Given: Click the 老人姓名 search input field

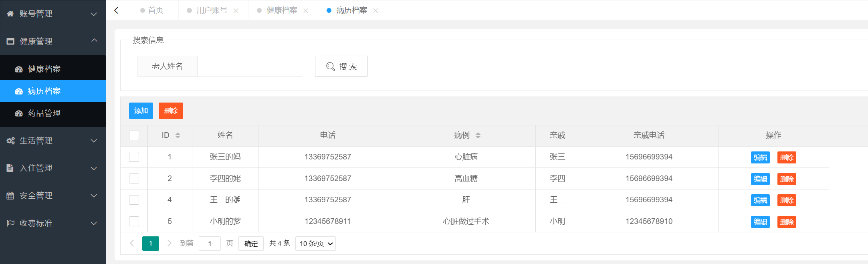Looking at the screenshot, I should [250, 67].
